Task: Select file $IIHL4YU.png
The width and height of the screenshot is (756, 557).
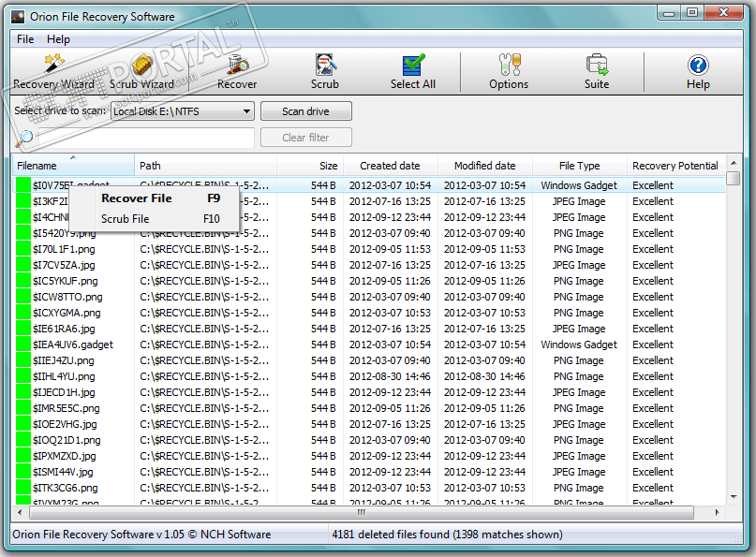Action: click(64, 376)
